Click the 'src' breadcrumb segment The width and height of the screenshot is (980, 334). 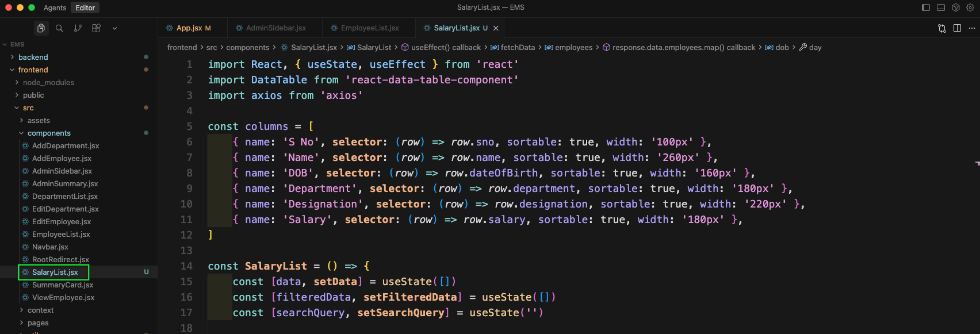click(212, 47)
